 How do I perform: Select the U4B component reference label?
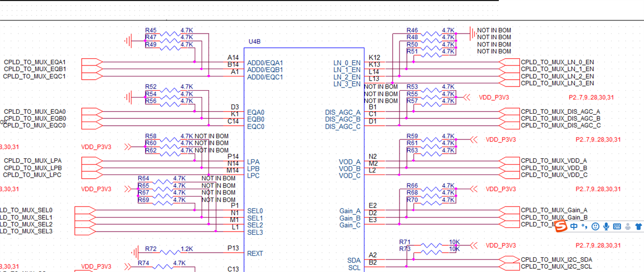point(254,41)
